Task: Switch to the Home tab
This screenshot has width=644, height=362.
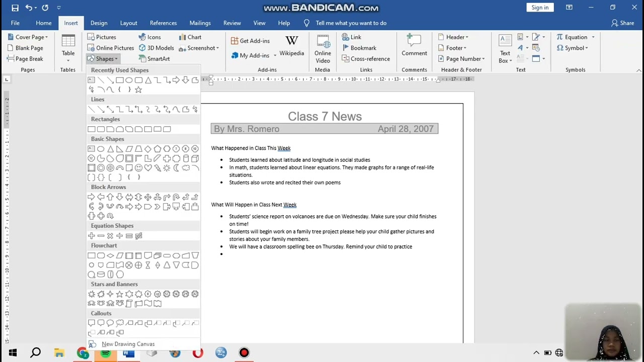Action: pos(44,23)
